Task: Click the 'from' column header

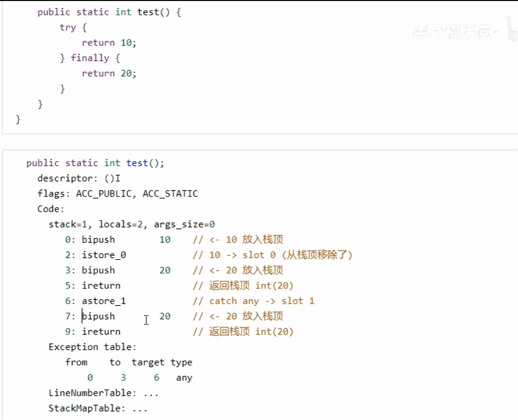Action: (76, 362)
